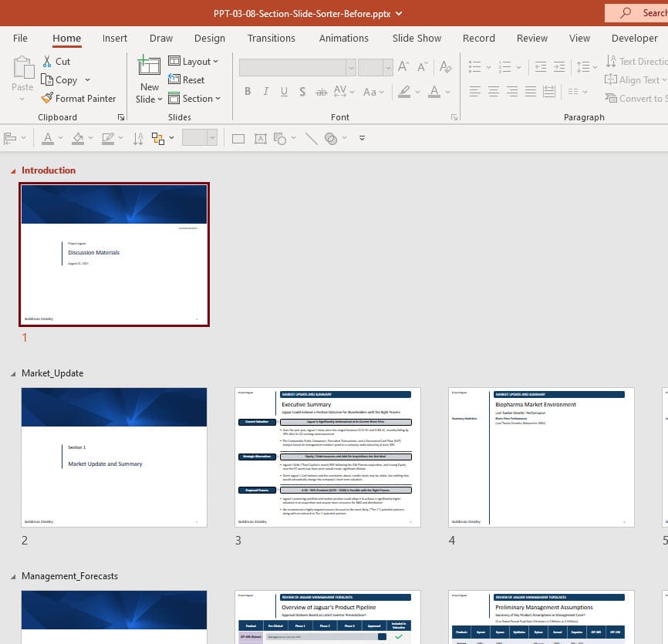Open the Transitions ribbon tab

click(271, 38)
